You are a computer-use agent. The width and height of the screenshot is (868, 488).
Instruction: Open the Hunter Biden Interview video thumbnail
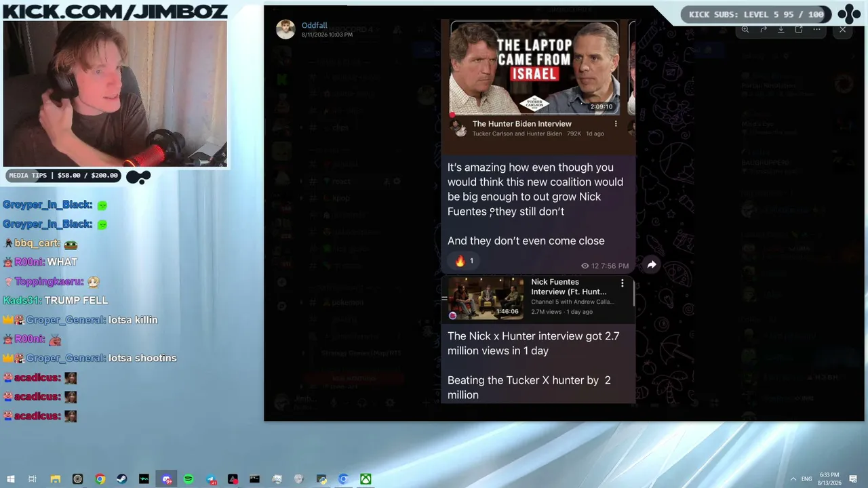(534, 67)
